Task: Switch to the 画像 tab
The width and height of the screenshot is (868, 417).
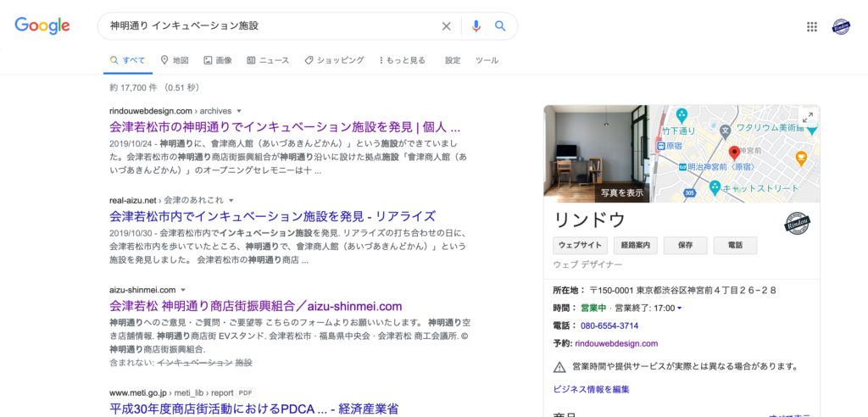Action: click(218, 60)
